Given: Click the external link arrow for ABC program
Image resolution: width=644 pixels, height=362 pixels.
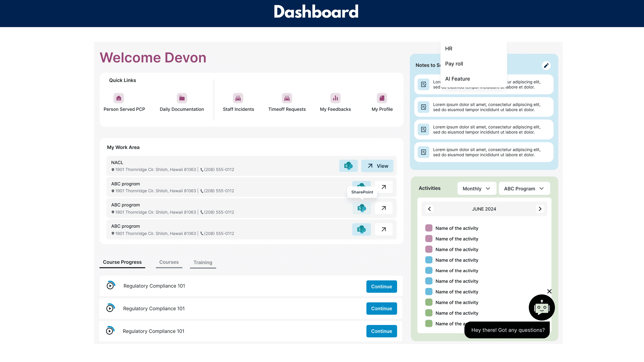Looking at the screenshot, I should tap(384, 187).
